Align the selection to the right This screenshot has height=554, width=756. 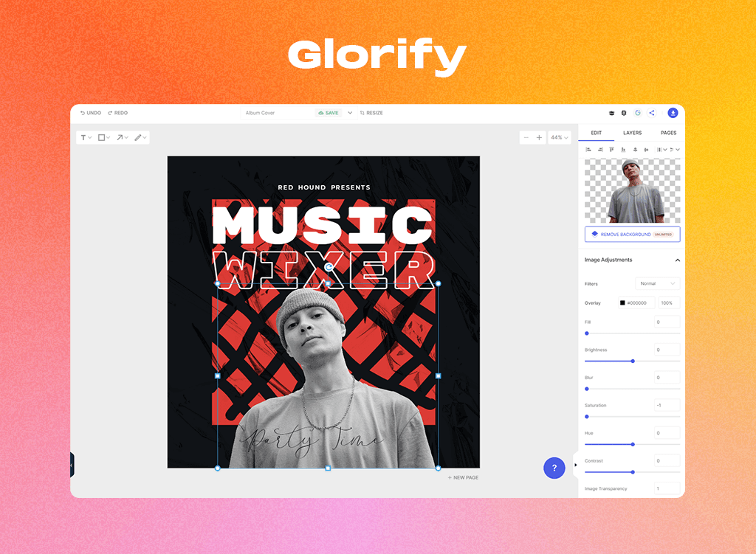click(600, 150)
